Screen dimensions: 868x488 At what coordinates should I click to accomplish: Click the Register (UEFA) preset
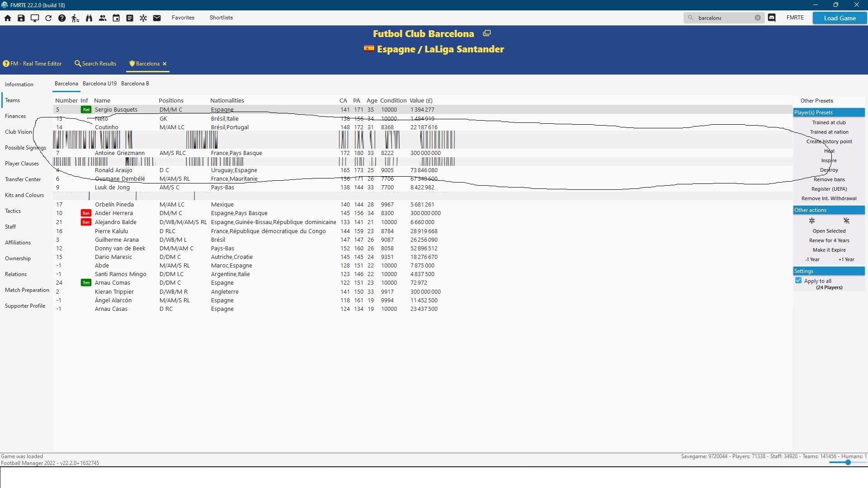pyautogui.click(x=829, y=189)
